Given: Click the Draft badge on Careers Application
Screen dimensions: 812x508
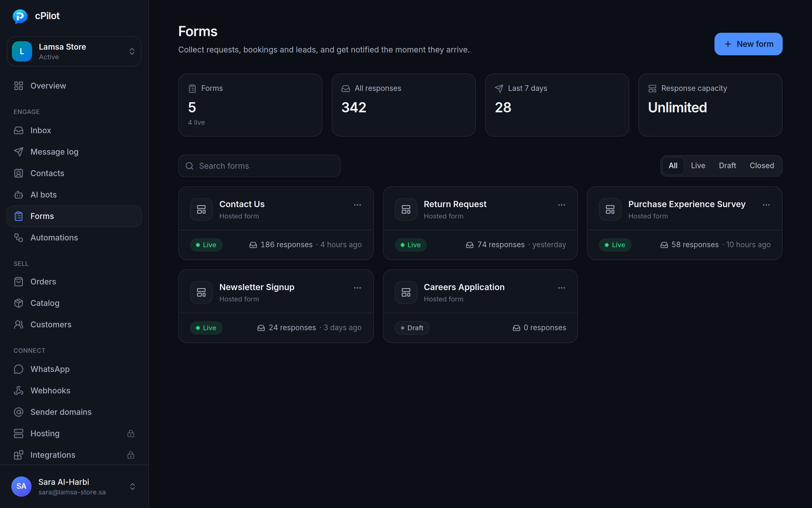Looking at the screenshot, I should 412,328.
